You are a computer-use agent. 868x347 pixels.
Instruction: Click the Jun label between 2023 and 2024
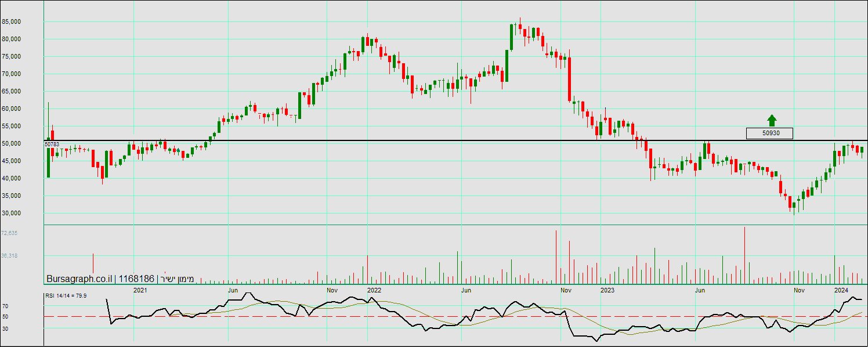tap(700, 290)
